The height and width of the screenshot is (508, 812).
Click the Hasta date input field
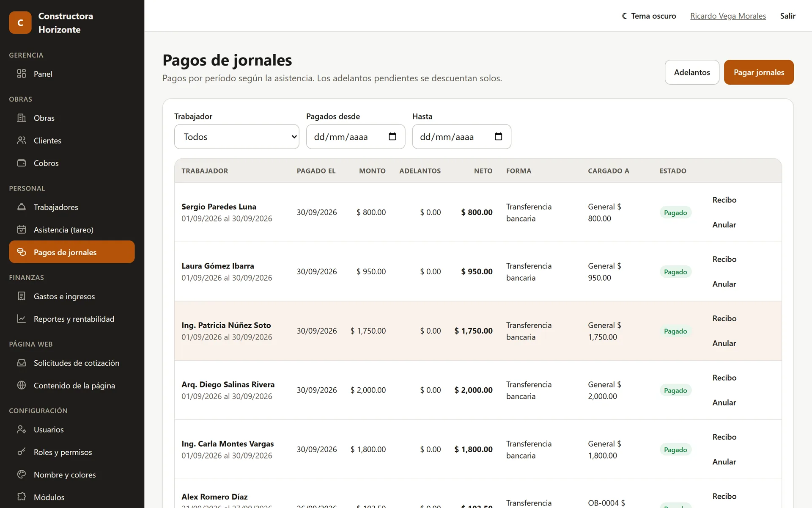click(x=461, y=136)
